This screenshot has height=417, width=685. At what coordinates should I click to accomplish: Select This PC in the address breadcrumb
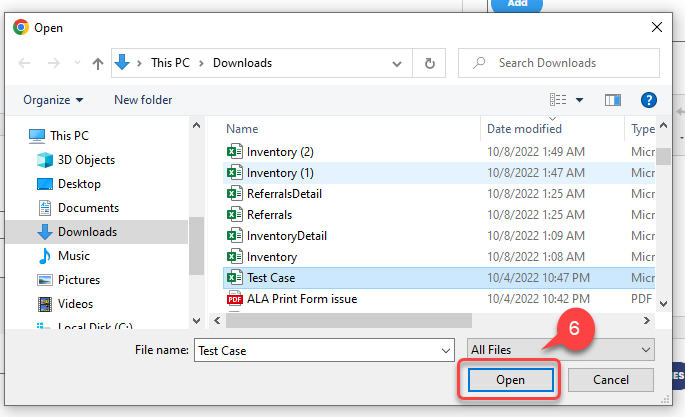pos(170,63)
